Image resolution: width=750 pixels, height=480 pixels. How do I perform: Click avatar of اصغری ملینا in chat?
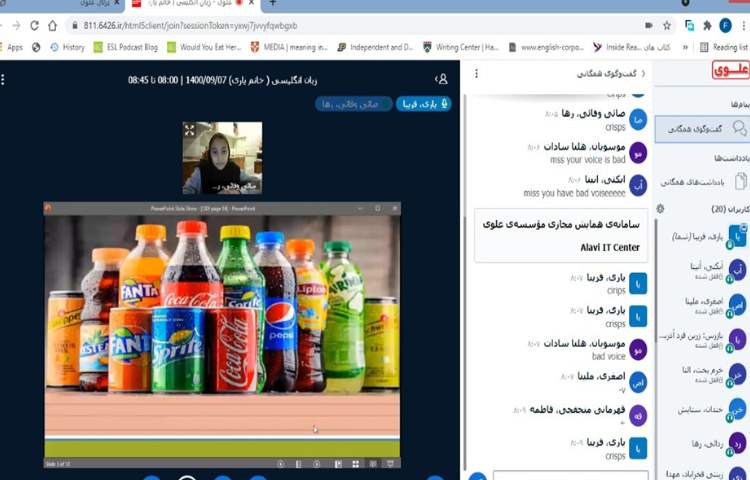[x=638, y=383]
